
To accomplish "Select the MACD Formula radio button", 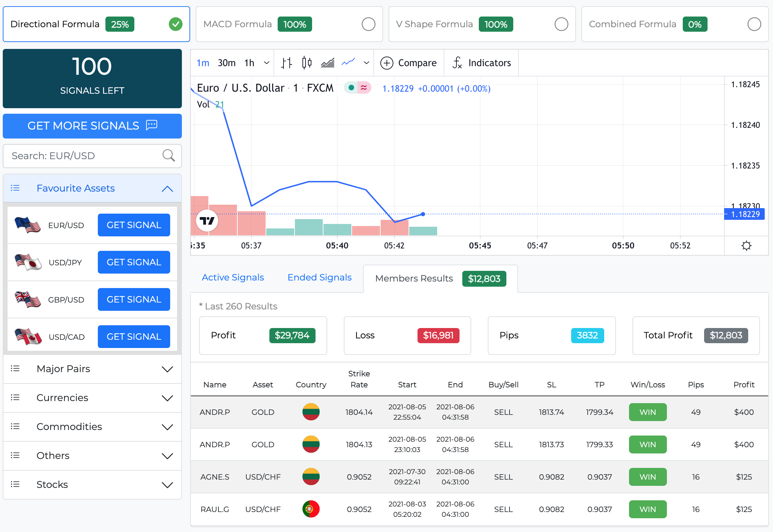I will (x=369, y=24).
